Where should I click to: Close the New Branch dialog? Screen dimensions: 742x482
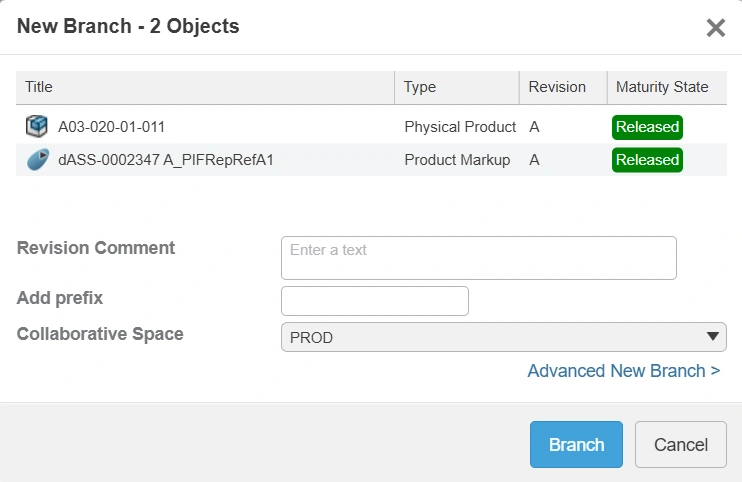tap(715, 28)
